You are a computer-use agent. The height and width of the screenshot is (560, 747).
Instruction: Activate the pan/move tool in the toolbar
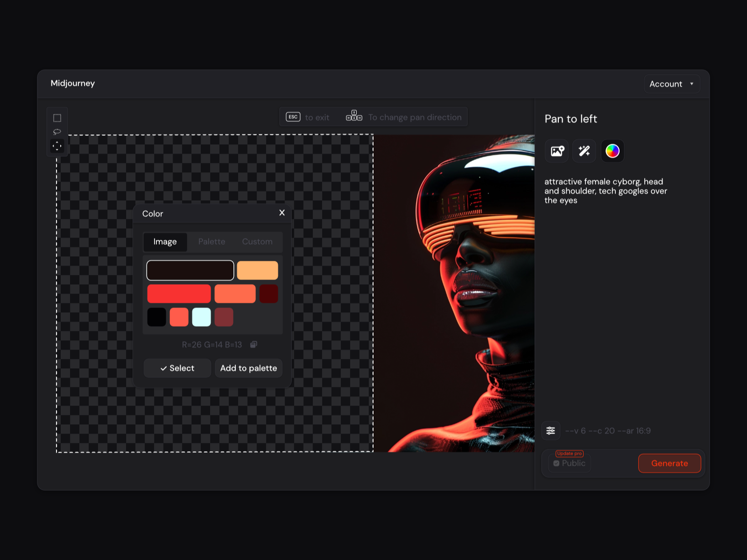coord(57,146)
